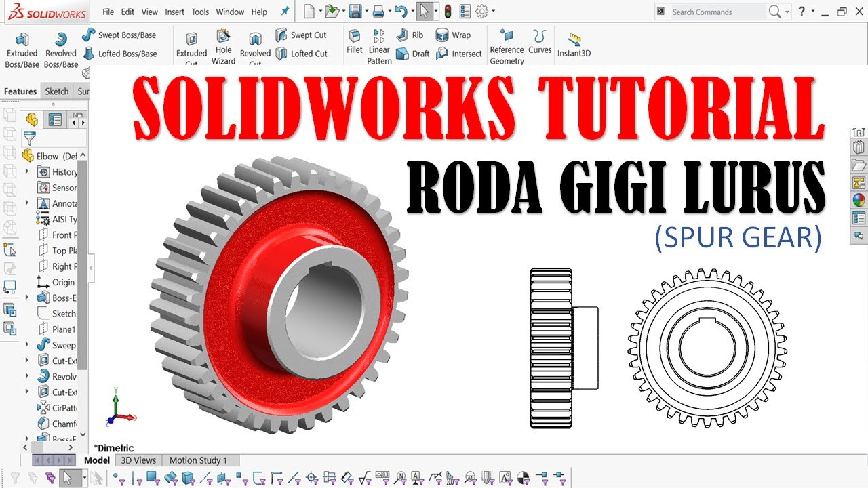Toggle the Instant3D mode
The width and height of the screenshot is (868, 488).
(x=573, y=45)
